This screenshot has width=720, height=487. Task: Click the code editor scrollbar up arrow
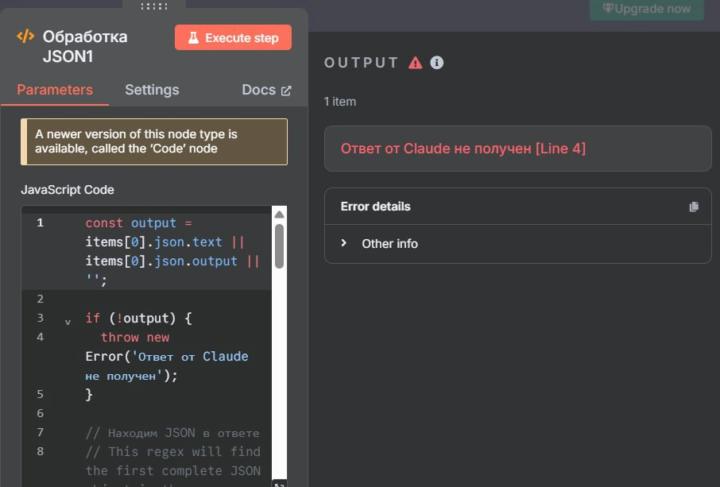click(279, 214)
